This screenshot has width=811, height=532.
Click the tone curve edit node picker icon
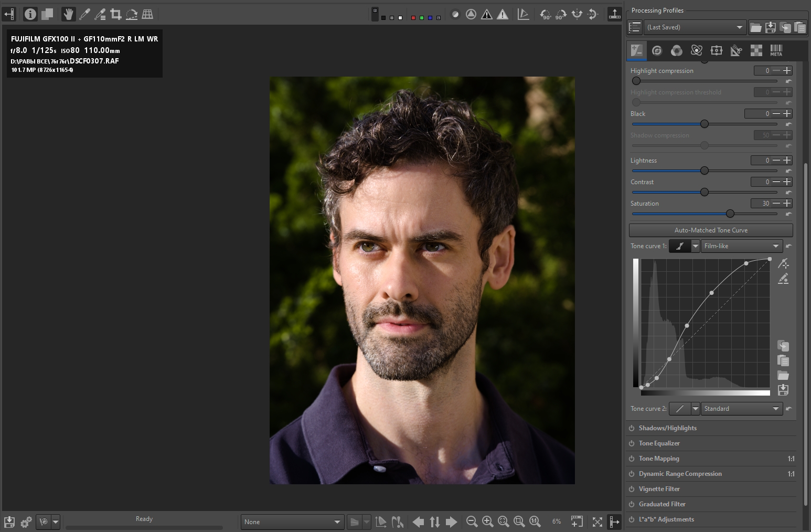tap(783, 263)
